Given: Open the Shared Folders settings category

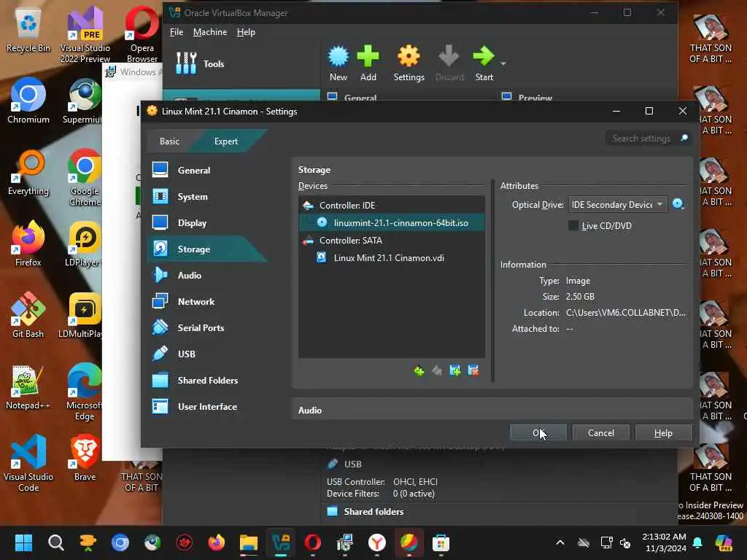Looking at the screenshot, I should (x=208, y=379).
